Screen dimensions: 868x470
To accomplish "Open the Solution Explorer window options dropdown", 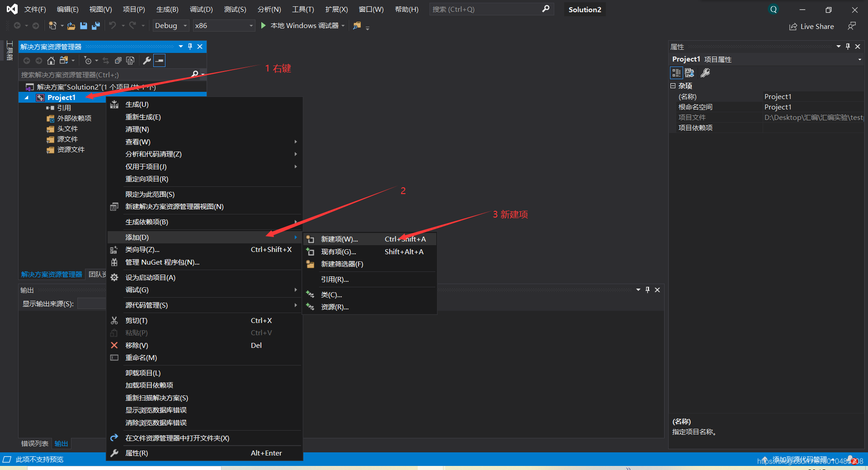I will [x=181, y=47].
